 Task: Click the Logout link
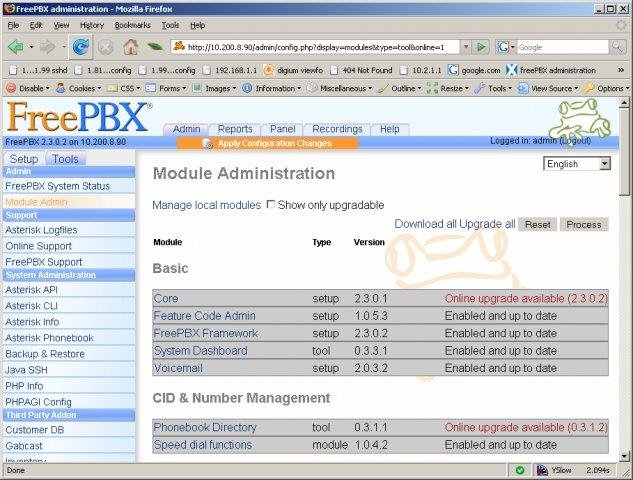(x=575, y=141)
